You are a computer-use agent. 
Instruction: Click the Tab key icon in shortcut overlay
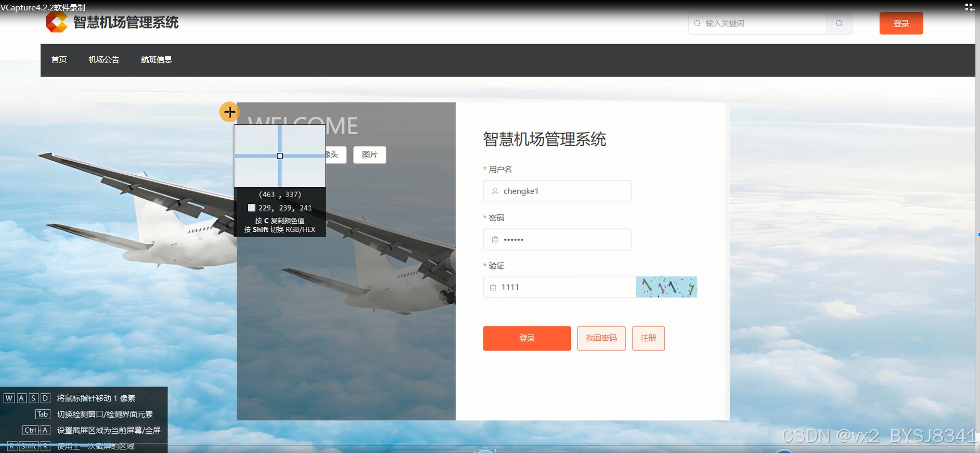click(x=43, y=415)
